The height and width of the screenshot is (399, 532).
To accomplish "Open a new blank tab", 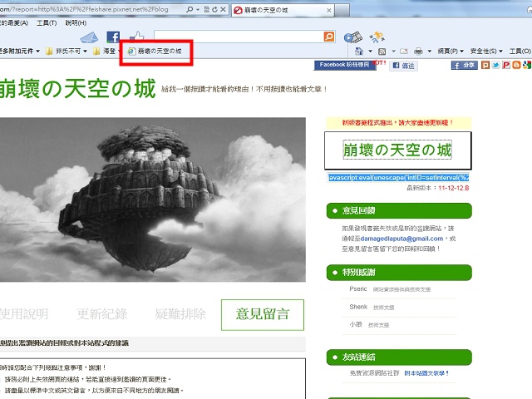I will click(342, 10).
